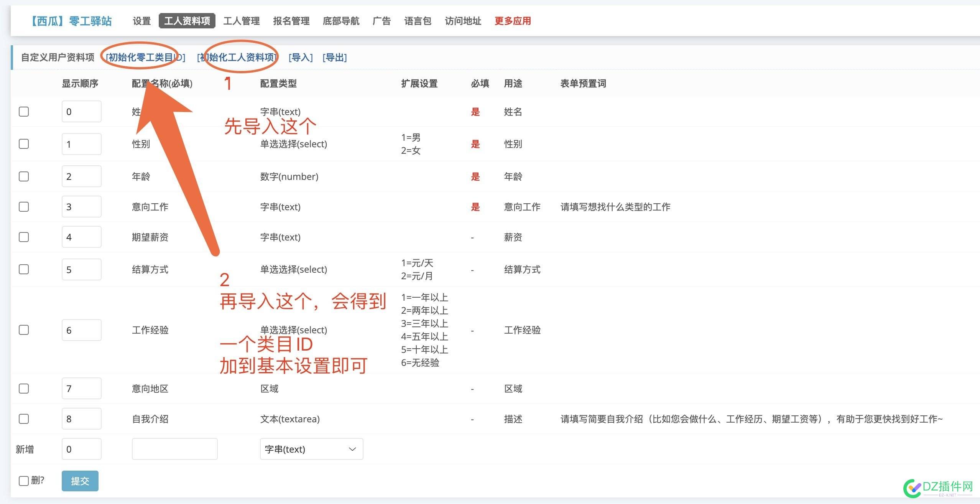This screenshot has height=504, width=980.
Task: Tick checkbox for 工作经验 row
Action: pos(24,330)
